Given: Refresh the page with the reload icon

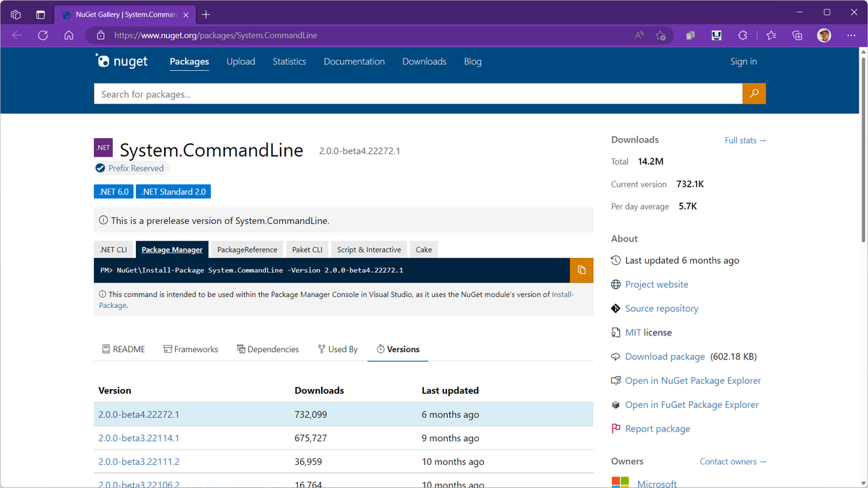Looking at the screenshot, I should coord(43,35).
